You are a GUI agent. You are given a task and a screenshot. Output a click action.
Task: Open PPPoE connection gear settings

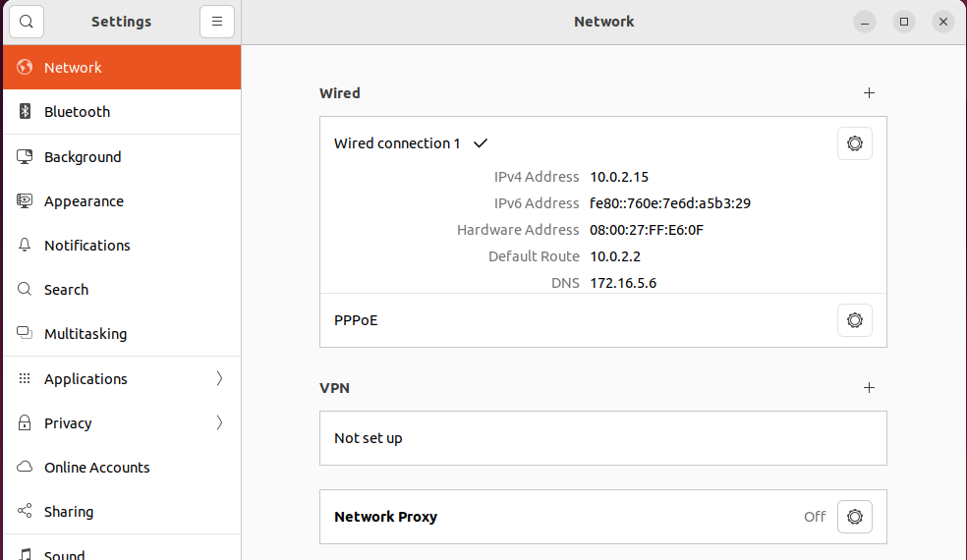(x=854, y=320)
